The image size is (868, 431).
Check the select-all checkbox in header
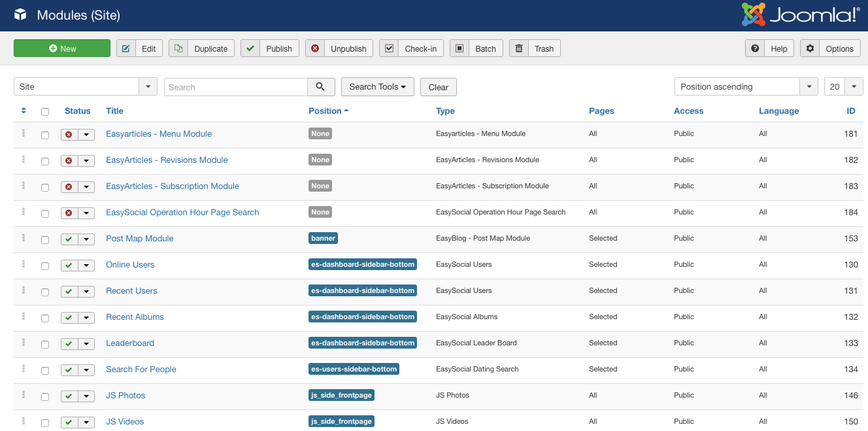pyautogui.click(x=45, y=112)
